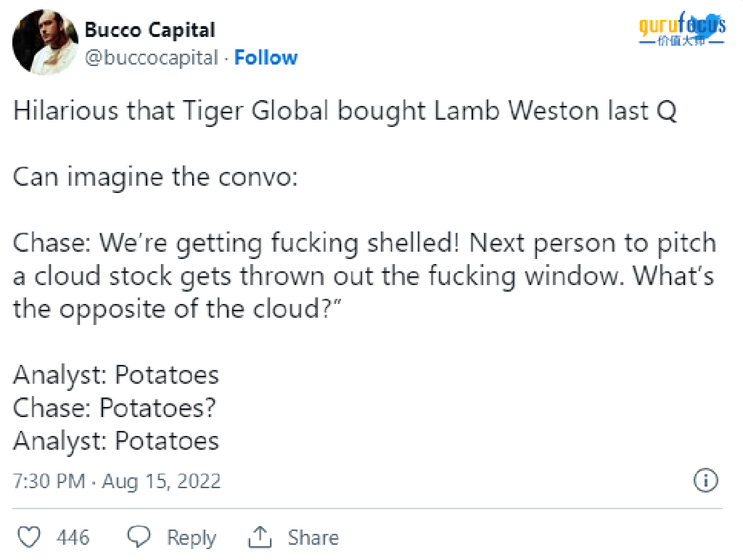Click the first 'Analyst: Potatoes' line
The image size is (743, 560).
click(116, 375)
